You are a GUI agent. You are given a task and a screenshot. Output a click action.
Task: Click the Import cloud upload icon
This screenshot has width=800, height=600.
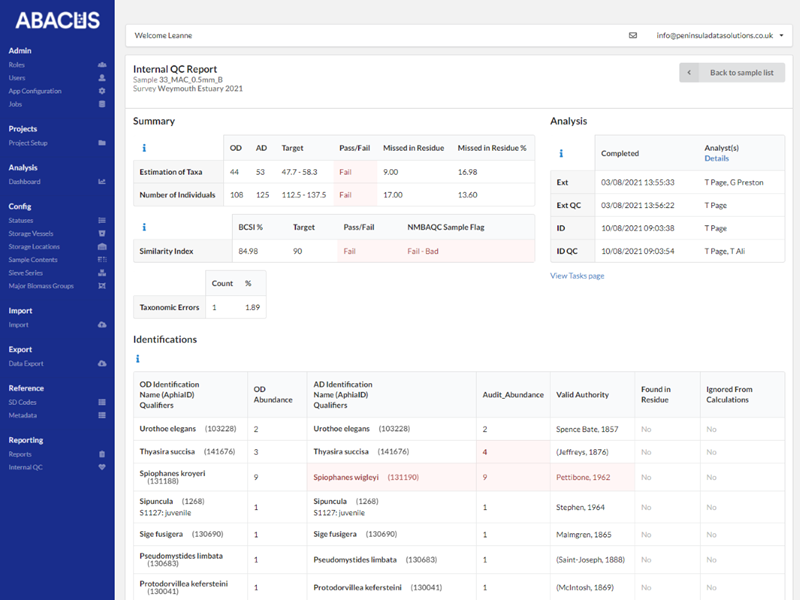pos(101,325)
